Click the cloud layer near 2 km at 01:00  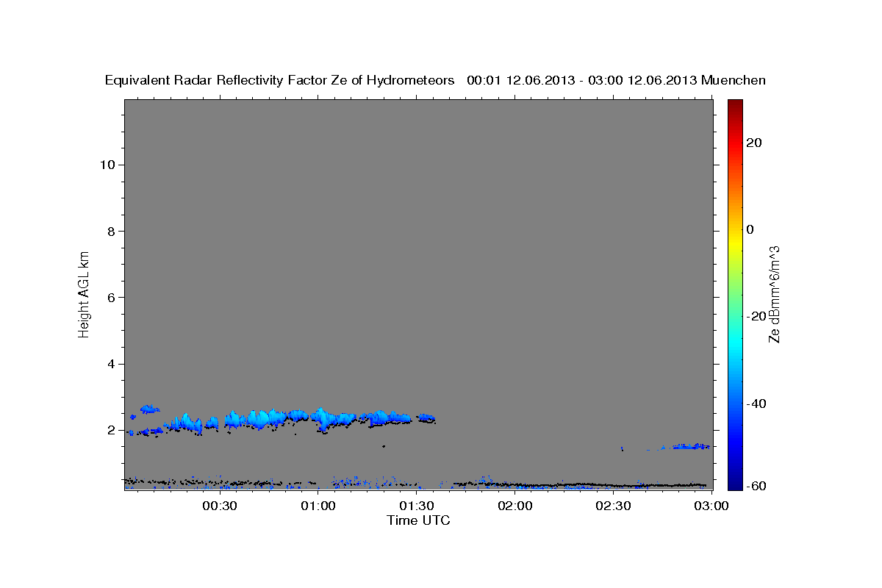pyautogui.click(x=320, y=418)
